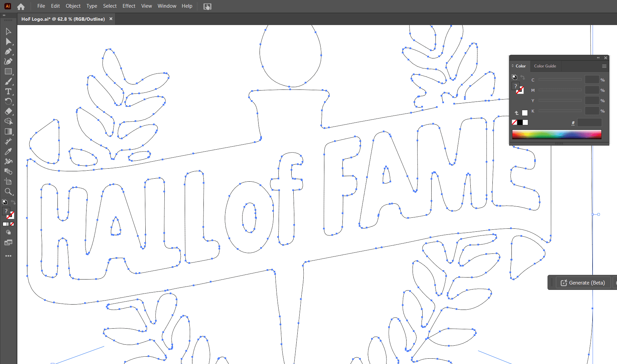Collapse the Color panel to icons
This screenshot has width=617, height=364.
click(598, 58)
